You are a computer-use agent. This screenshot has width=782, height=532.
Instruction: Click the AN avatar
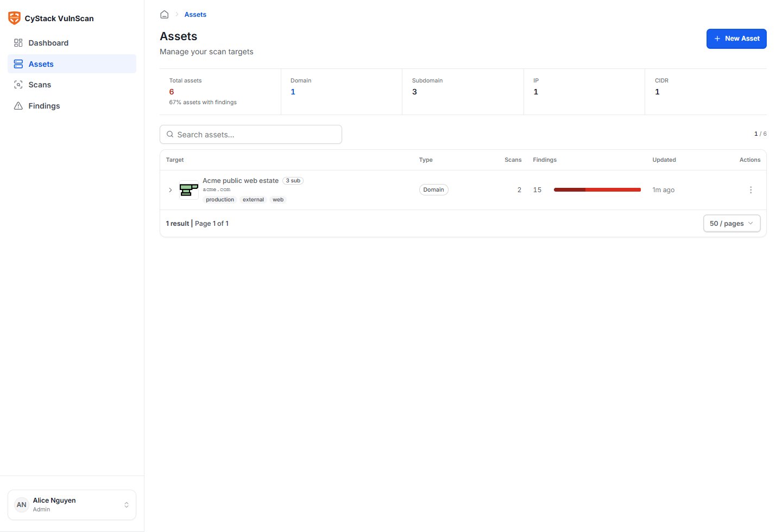pos(22,505)
